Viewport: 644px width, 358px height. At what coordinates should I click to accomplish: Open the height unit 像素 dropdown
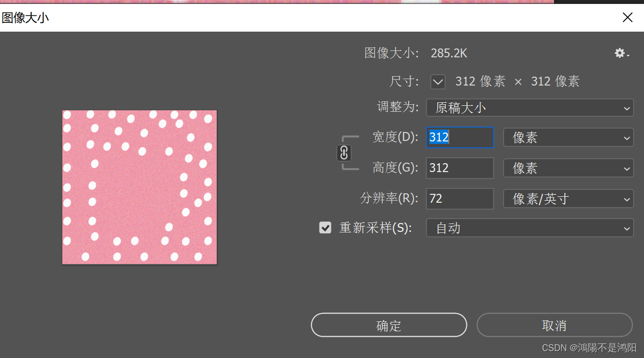tap(568, 168)
